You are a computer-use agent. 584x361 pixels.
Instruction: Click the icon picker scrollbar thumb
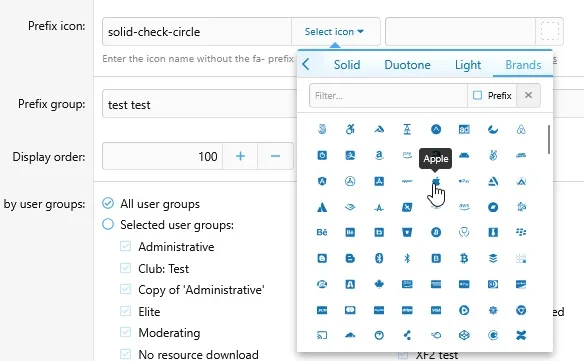(x=549, y=140)
